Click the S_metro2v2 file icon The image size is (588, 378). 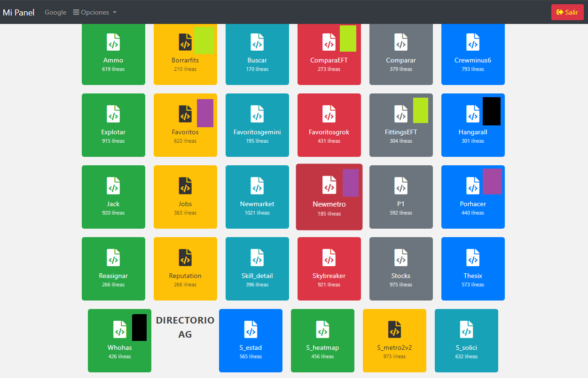tap(394, 330)
